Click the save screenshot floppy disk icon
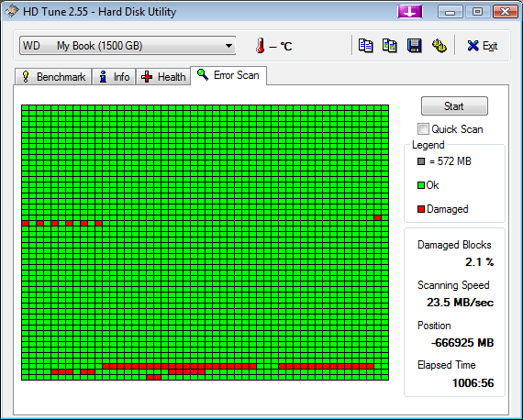Viewport: 523px width, 420px height. click(414, 46)
